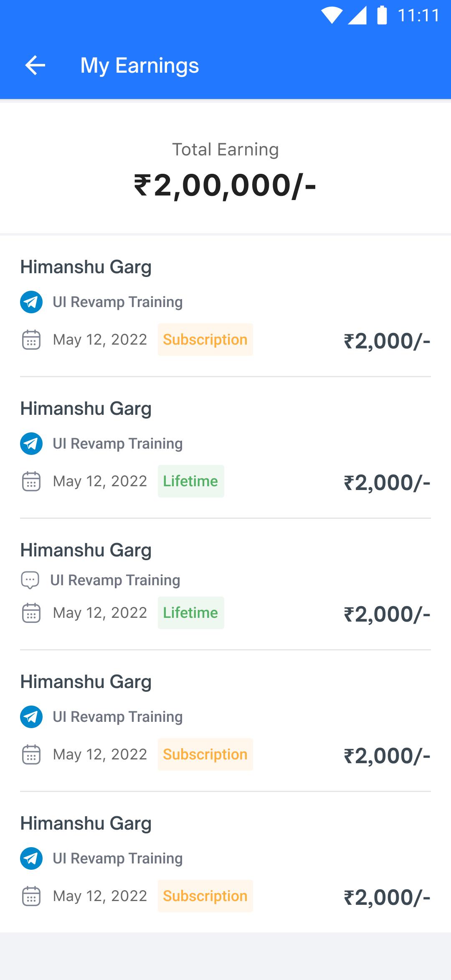Tap the calendar icon in last entry
This screenshot has width=451, height=980.
point(31,896)
